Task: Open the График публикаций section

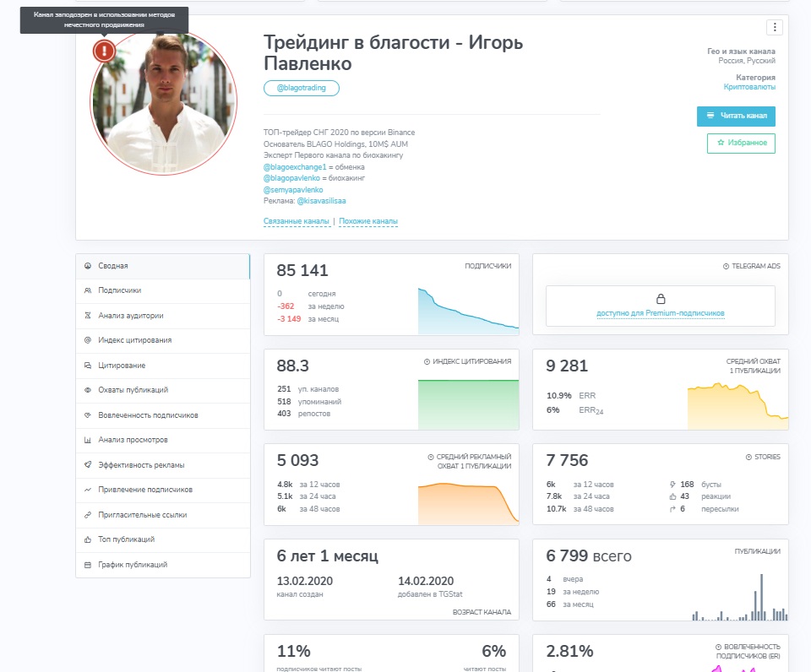Action: pyautogui.click(x=163, y=565)
